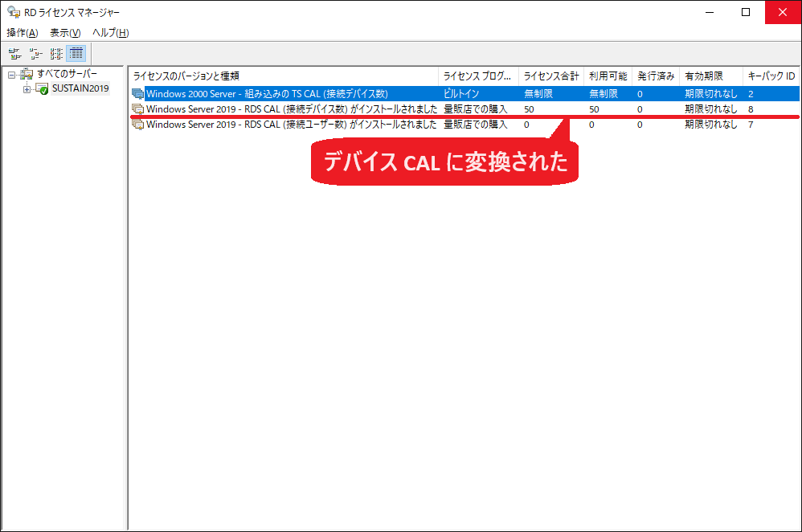Open the ヘルプ(H) menu
This screenshot has width=802, height=532.
click(110, 33)
